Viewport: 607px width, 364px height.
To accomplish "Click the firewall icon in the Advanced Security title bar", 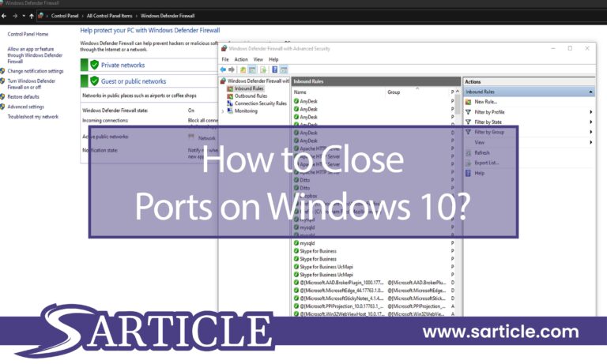I will coord(224,48).
